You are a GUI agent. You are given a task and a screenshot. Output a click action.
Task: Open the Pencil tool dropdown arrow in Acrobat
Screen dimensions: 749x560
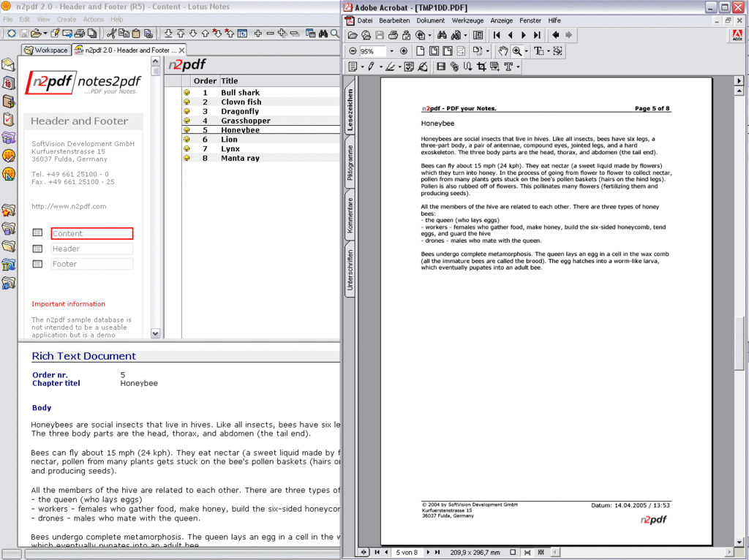(x=380, y=67)
